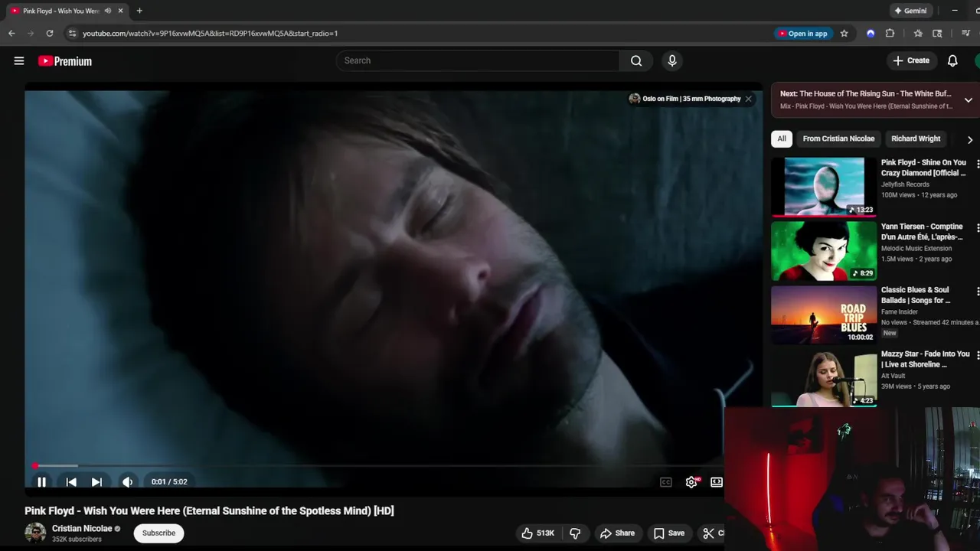Skip to the next video

[x=96, y=482]
